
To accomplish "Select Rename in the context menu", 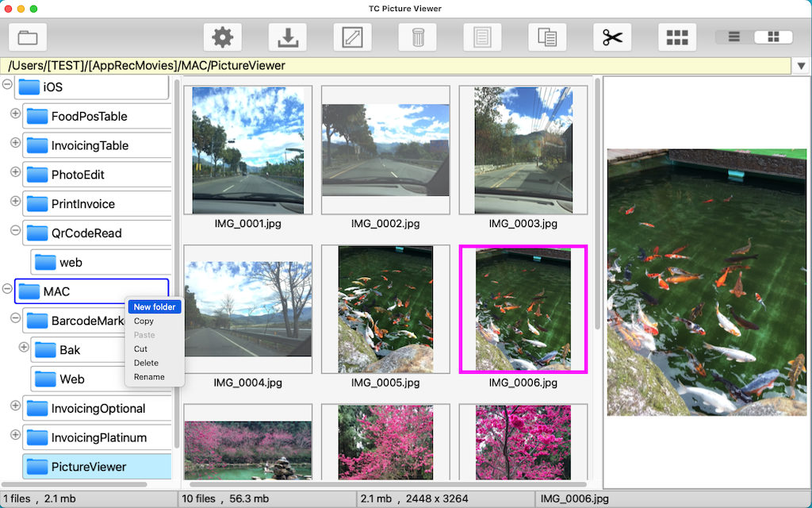I will pyautogui.click(x=149, y=377).
